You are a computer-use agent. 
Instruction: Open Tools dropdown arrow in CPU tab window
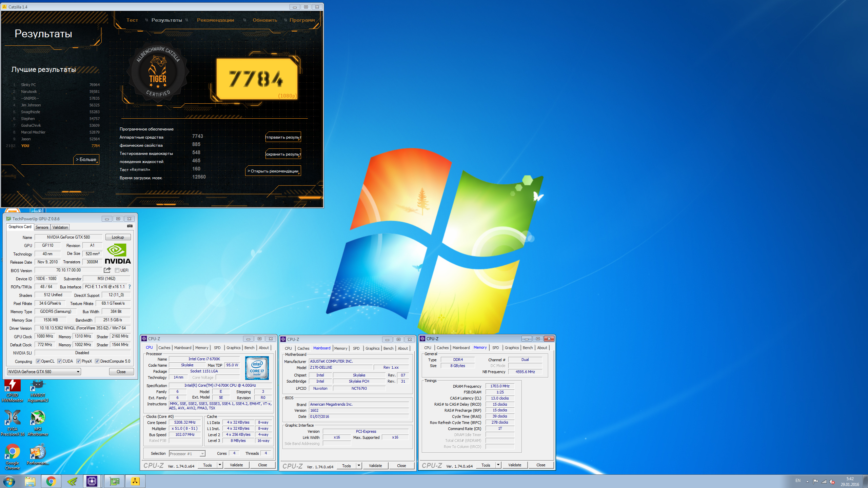220,465
